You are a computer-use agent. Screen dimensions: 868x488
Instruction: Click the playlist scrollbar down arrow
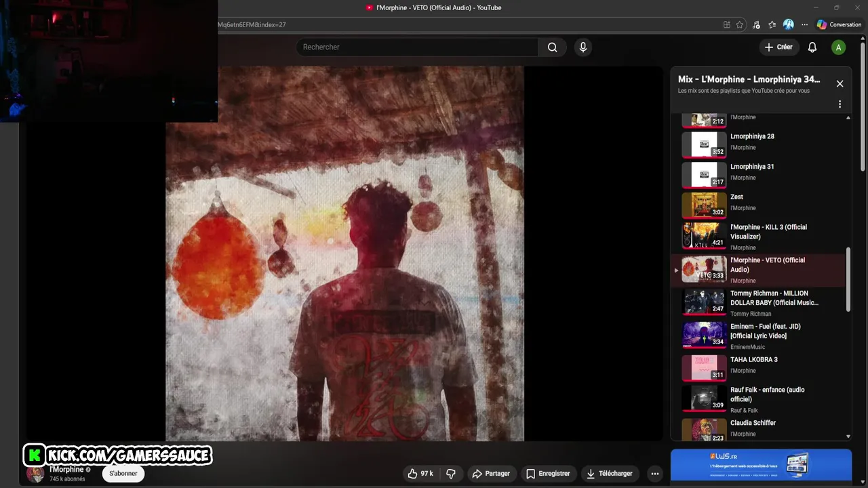click(x=848, y=437)
